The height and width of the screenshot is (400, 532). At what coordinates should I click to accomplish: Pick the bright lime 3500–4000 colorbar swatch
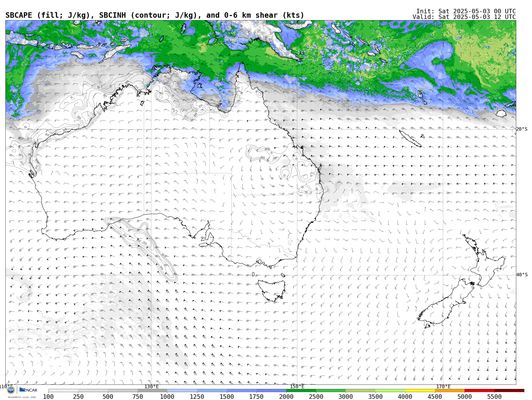pos(390,391)
